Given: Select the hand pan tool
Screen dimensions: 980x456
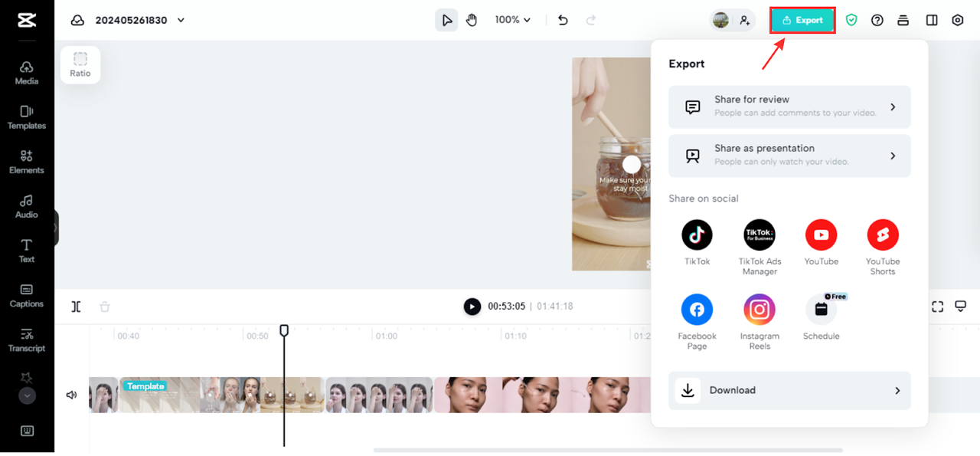Looking at the screenshot, I should [x=472, y=20].
